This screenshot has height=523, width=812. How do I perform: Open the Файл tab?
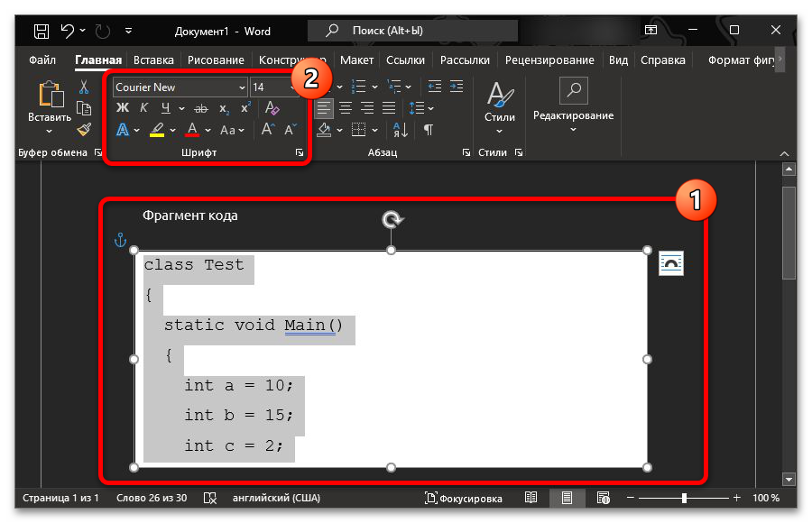42,60
